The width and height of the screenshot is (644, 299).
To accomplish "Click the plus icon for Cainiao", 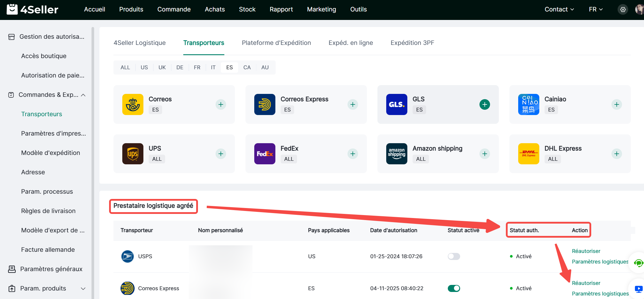I will click(616, 104).
